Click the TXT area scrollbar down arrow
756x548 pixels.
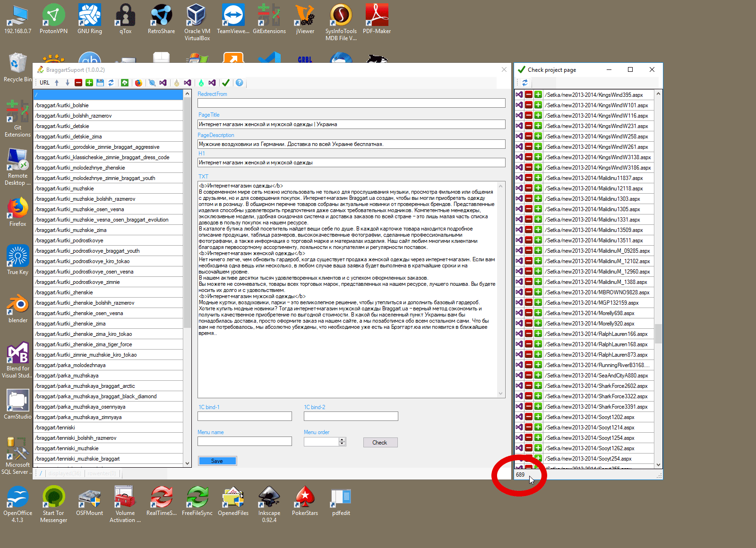501,394
